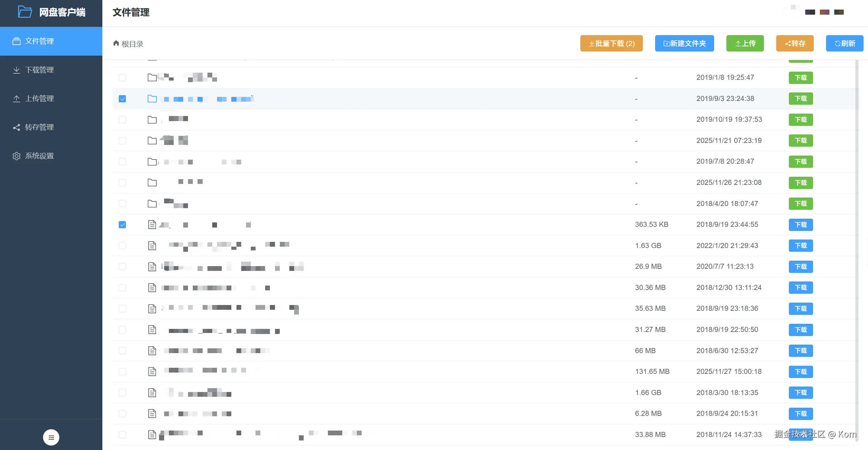The height and width of the screenshot is (450, 868).
Task: Check the checkbox for the 1.63 GB file
Action: coord(122,246)
